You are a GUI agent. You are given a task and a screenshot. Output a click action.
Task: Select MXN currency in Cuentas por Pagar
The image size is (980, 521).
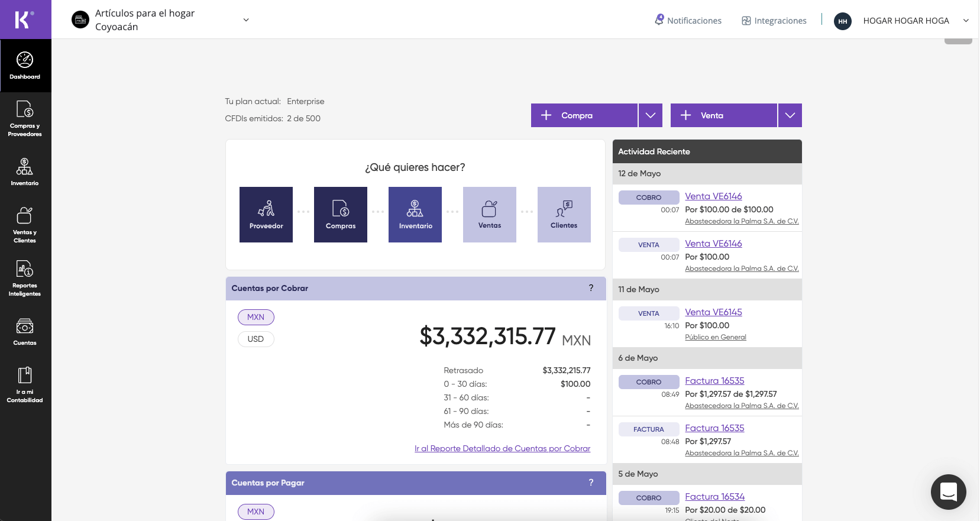tap(255, 512)
